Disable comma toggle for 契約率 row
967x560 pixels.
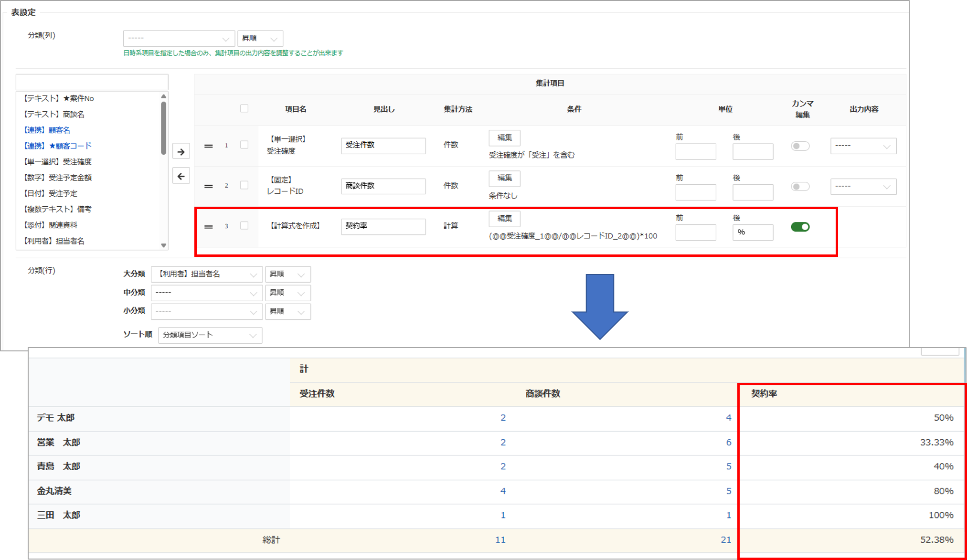pyautogui.click(x=800, y=227)
